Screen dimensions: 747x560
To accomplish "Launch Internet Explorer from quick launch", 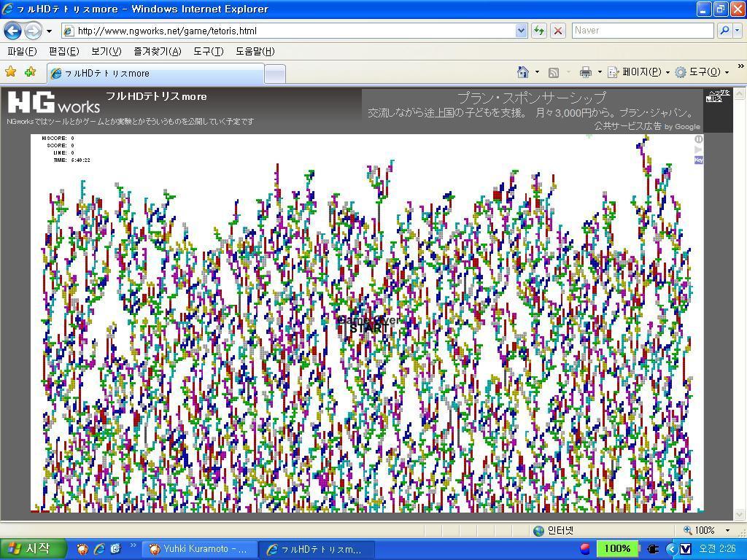I will [x=99, y=550].
